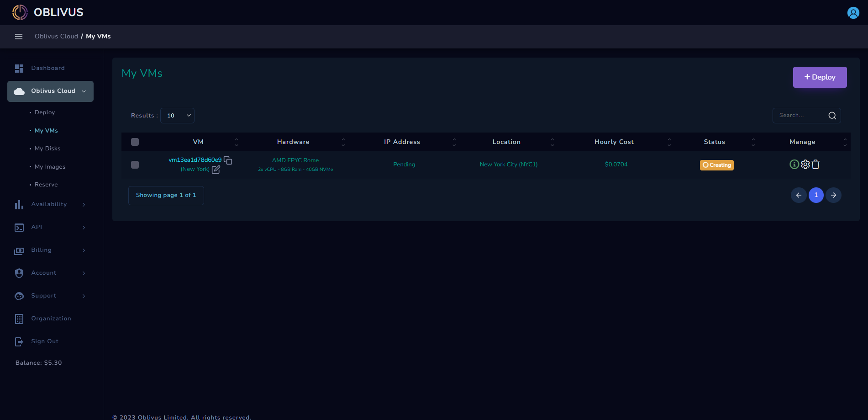868x420 pixels.
Task: Copy VM name vm13ea1d78d60e9
Action: (x=228, y=160)
